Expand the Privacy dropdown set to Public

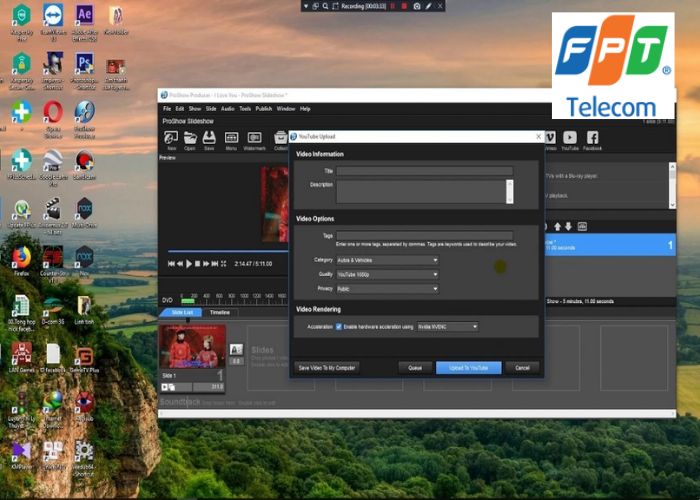pos(387,288)
